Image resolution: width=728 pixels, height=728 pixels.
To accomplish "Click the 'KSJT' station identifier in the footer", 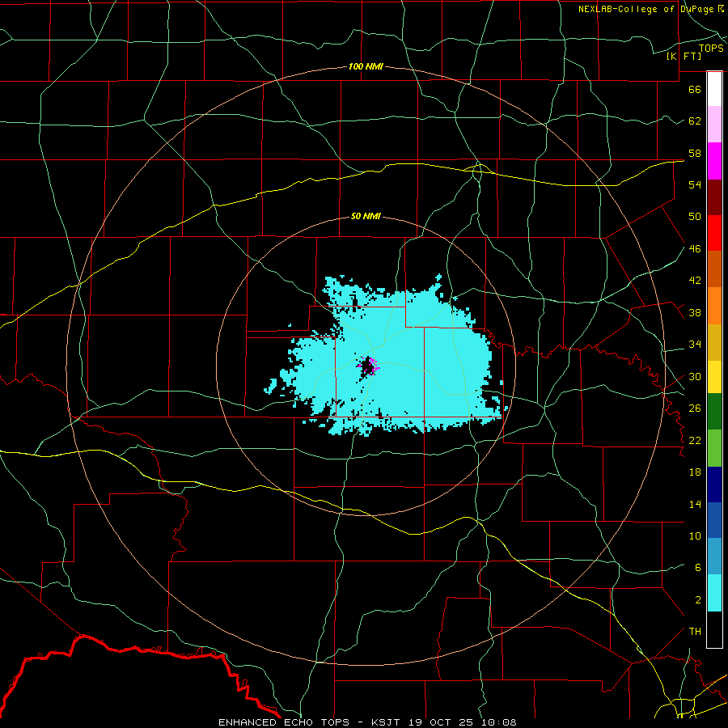I will coord(385,722).
